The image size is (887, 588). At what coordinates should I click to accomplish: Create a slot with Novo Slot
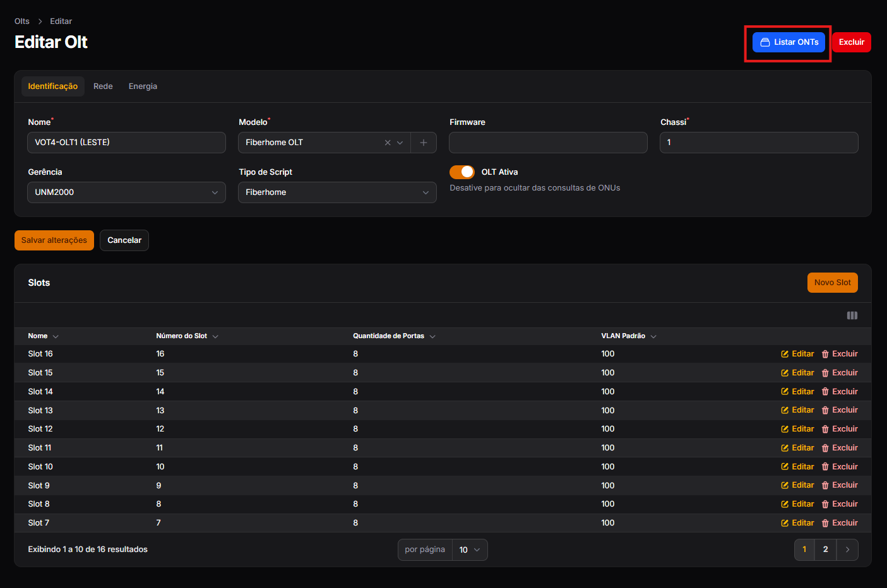point(832,283)
